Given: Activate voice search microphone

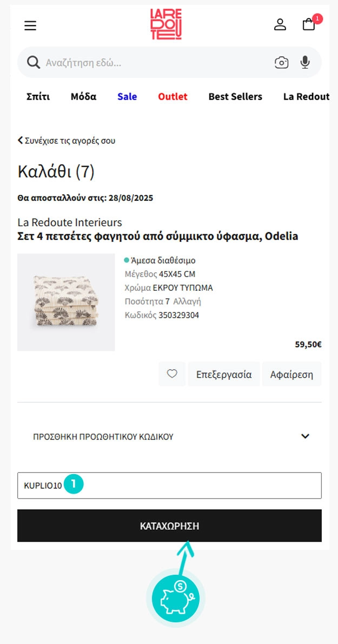Looking at the screenshot, I should [x=305, y=63].
